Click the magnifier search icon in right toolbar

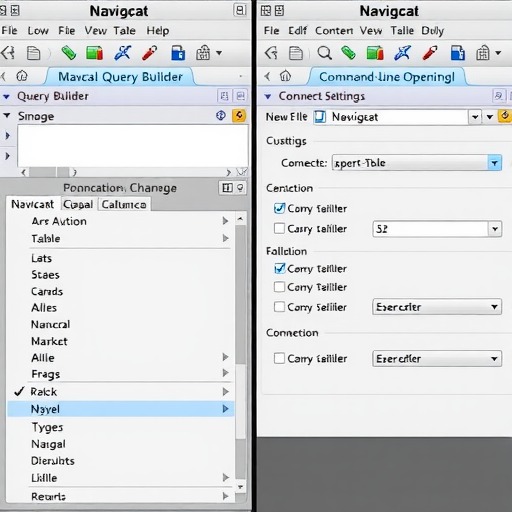(324, 53)
